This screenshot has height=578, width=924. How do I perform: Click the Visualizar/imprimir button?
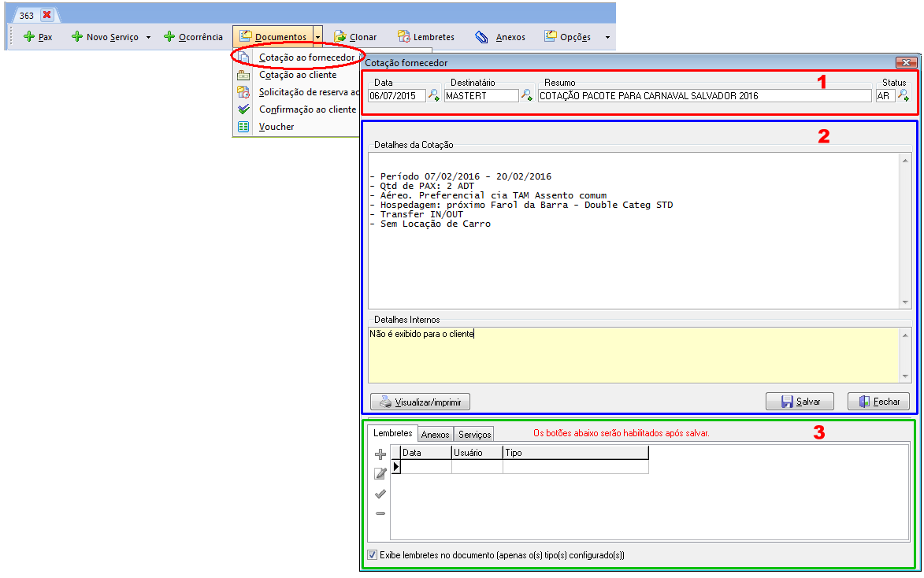(x=420, y=402)
